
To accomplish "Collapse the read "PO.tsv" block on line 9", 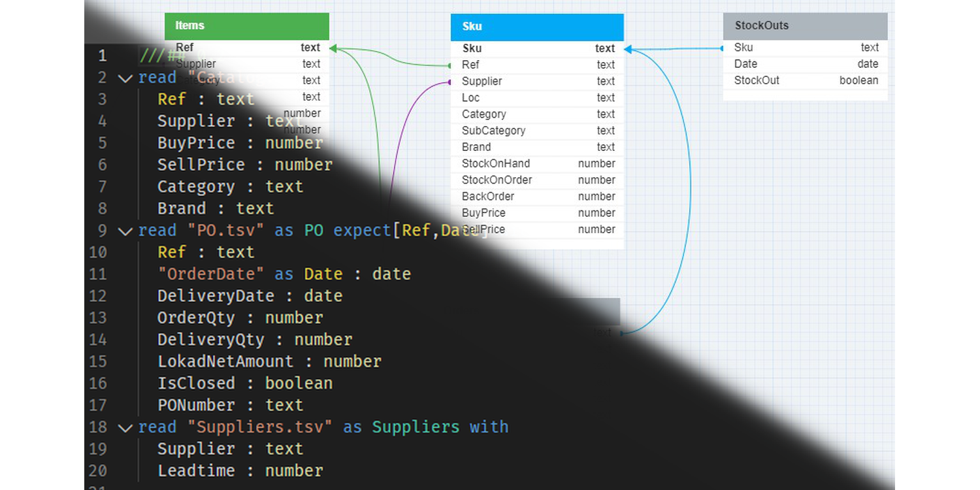I will tap(125, 231).
